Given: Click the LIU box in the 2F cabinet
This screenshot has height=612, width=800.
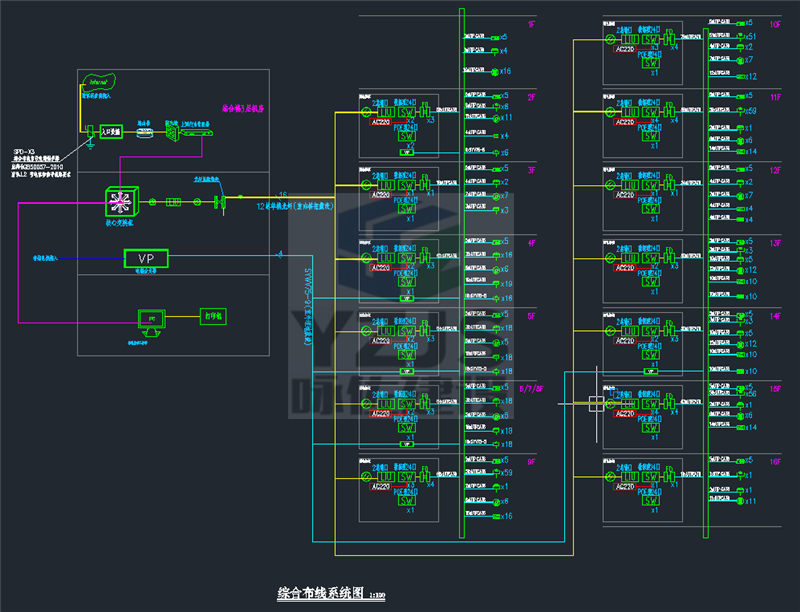Looking at the screenshot, I should coord(386,112).
